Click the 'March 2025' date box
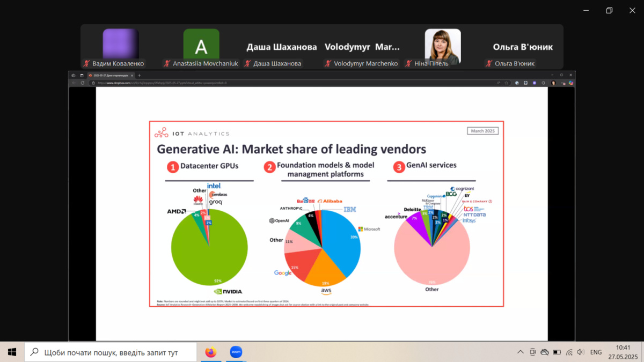The width and height of the screenshot is (644, 362). (482, 131)
